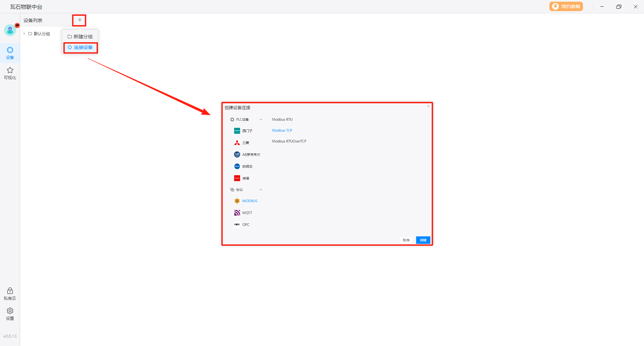Click the plus icon beside 设备列表

click(x=79, y=20)
